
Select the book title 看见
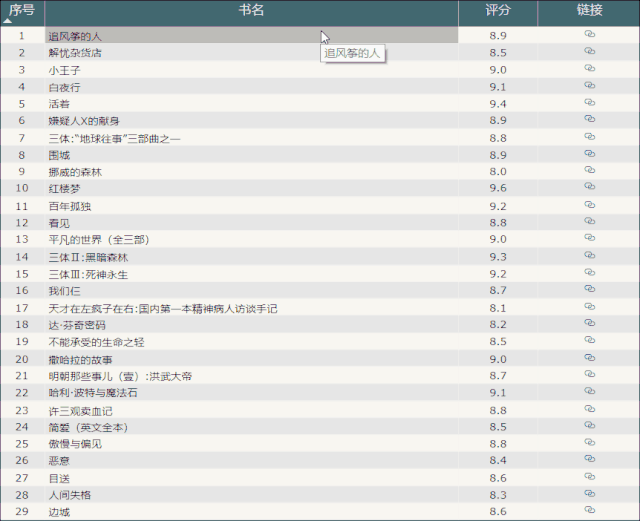point(59,223)
